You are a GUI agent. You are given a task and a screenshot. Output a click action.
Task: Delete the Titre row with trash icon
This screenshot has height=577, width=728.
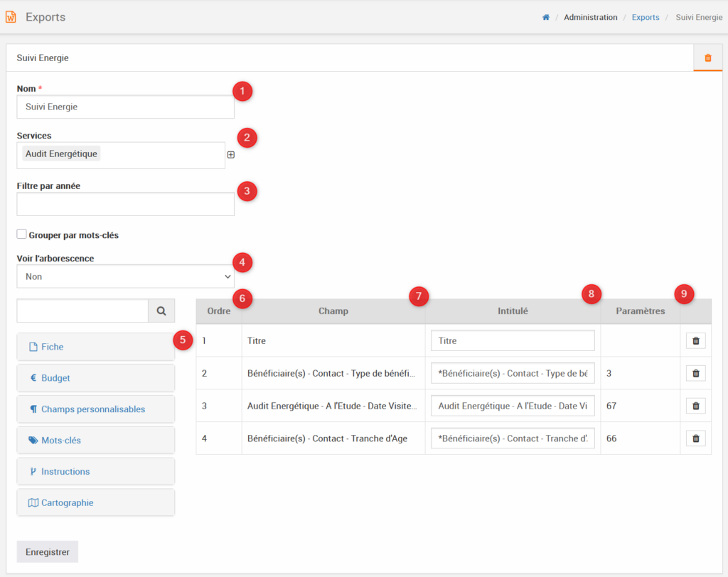pyautogui.click(x=695, y=341)
